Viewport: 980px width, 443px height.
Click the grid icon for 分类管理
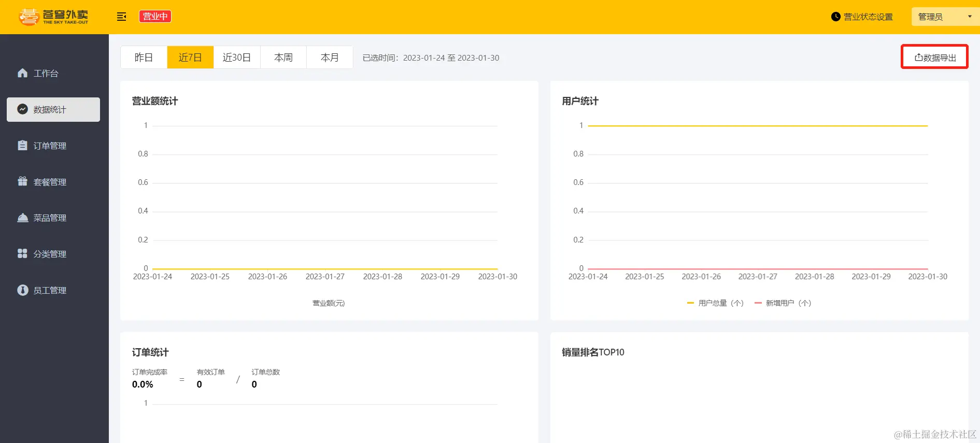22,253
